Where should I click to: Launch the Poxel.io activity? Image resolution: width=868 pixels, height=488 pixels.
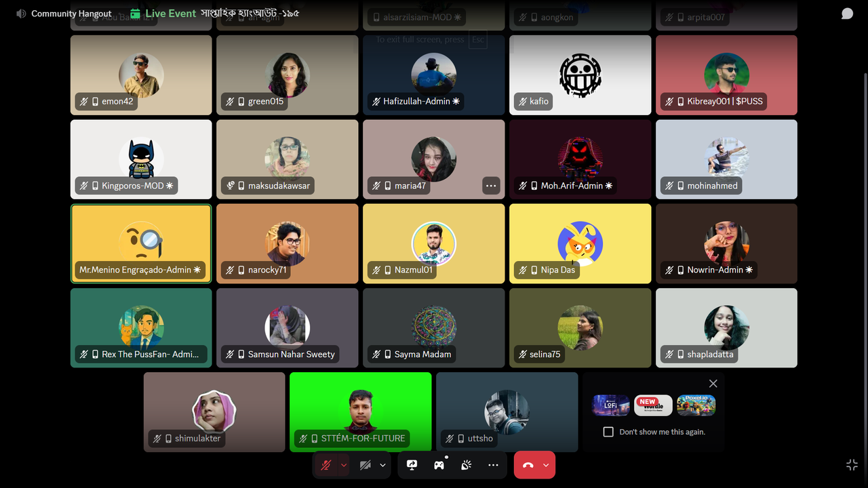pyautogui.click(x=696, y=405)
